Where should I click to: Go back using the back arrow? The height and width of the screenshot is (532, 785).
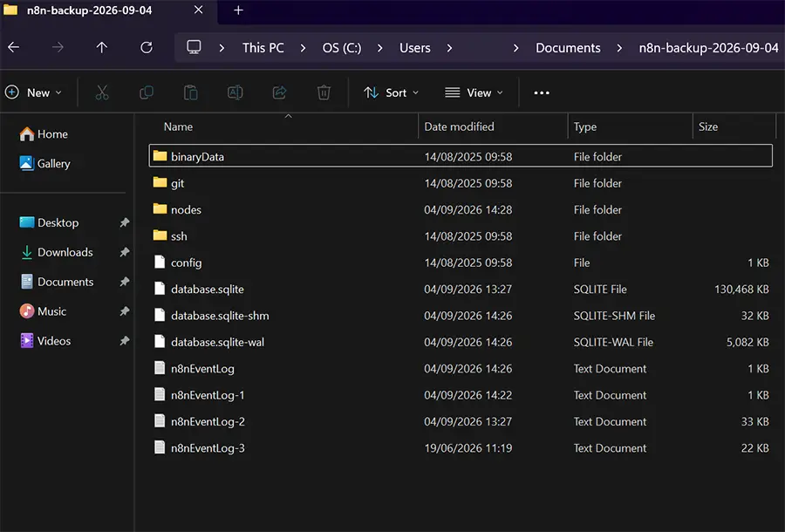pyautogui.click(x=13, y=48)
